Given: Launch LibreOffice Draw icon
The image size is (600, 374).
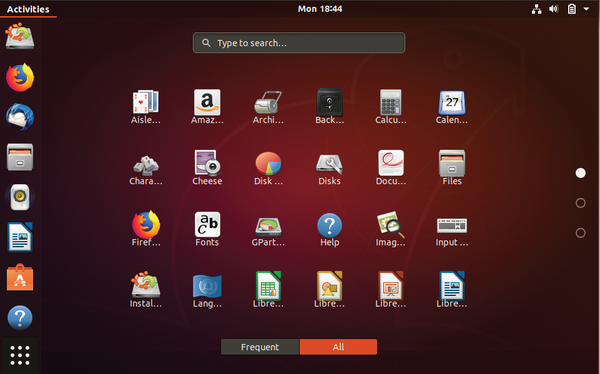Looking at the screenshot, I should click(329, 286).
